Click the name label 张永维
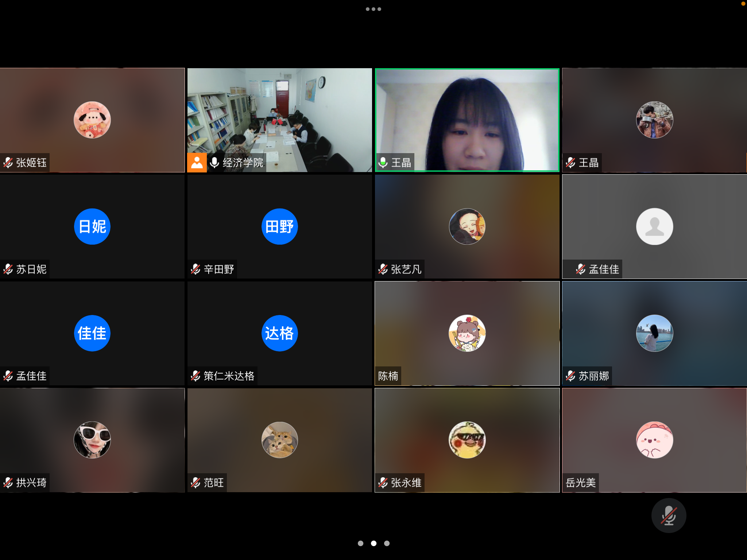747x560 pixels. (x=406, y=483)
